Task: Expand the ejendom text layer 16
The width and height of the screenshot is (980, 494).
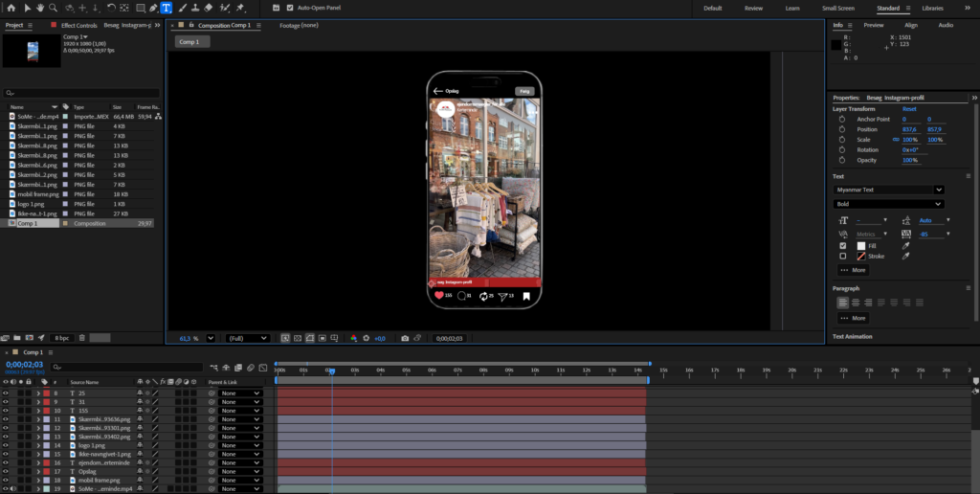Action: pyautogui.click(x=38, y=462)
